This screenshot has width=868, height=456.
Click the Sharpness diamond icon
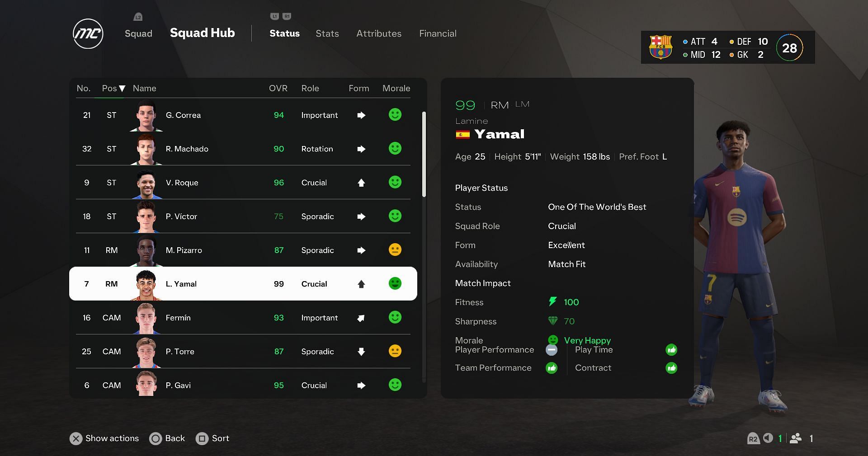point(552,321)
